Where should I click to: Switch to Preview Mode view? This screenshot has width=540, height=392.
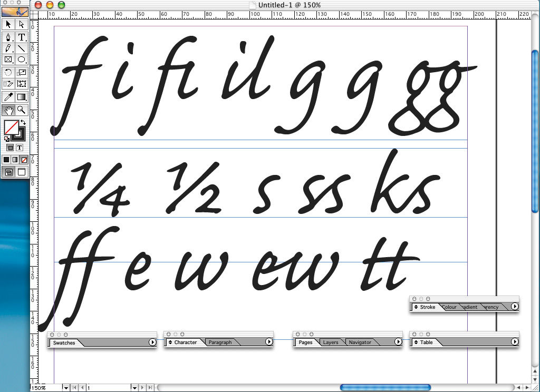click(22, 172)
